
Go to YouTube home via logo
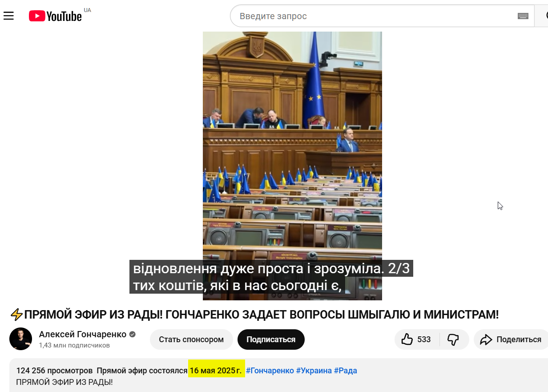[x=56, y=16]
